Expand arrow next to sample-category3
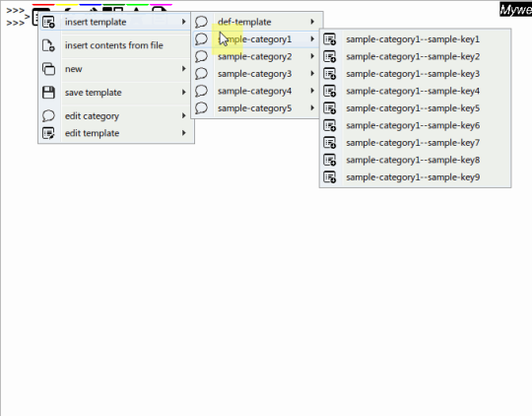 point(312,73)
